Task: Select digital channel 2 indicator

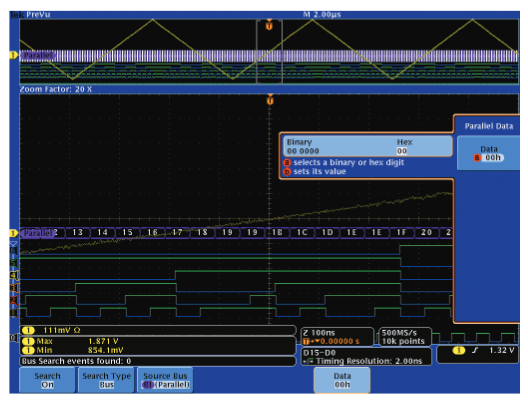Action: (13, 300)
